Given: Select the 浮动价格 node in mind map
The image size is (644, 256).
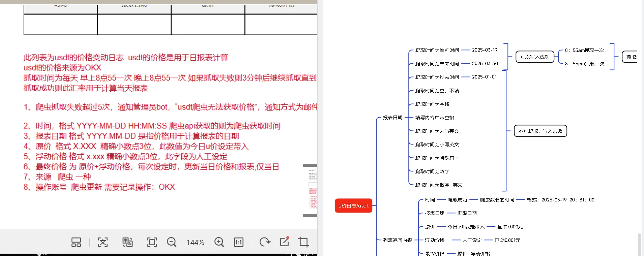Looking at the screenshot, I should [435, 240].
